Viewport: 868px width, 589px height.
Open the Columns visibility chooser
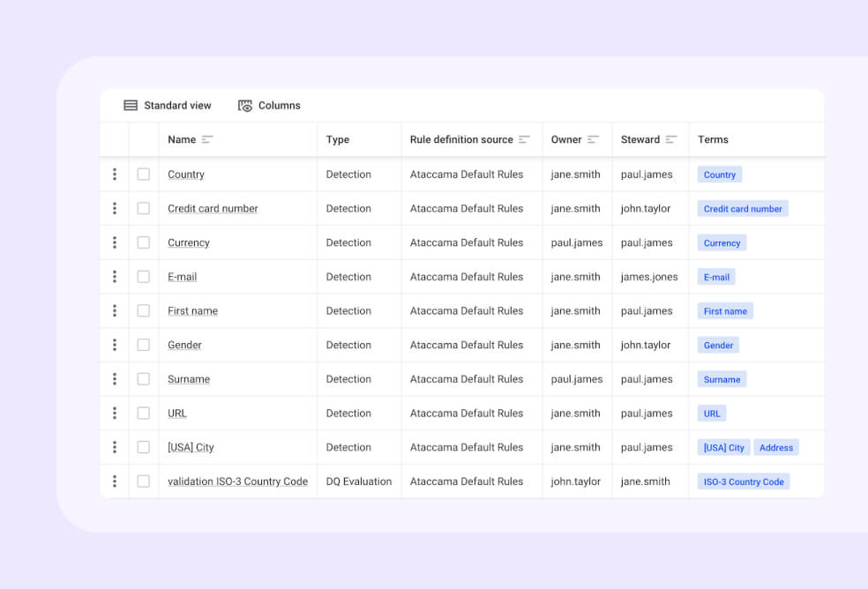tap(269, 106)
